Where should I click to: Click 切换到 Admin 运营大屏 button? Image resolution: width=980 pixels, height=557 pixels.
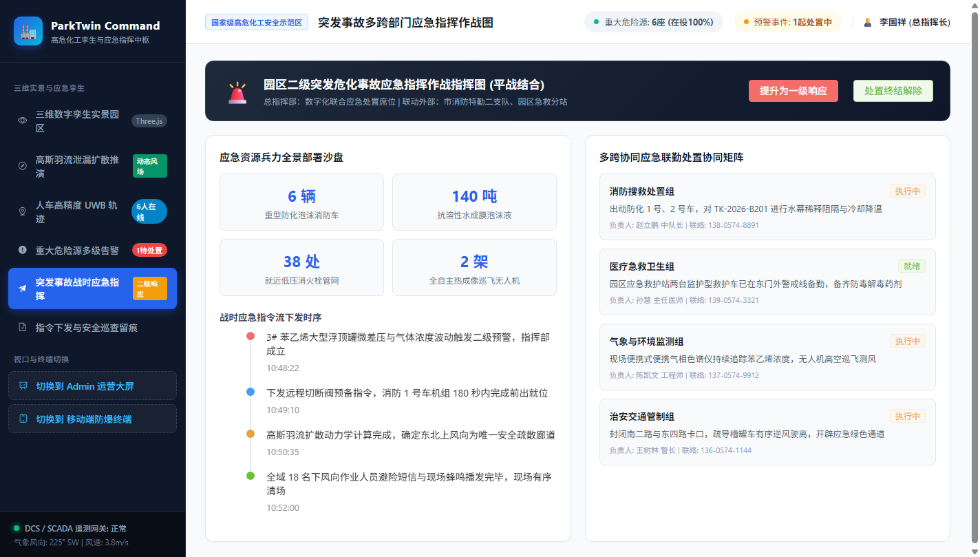[x=92, y=386]
